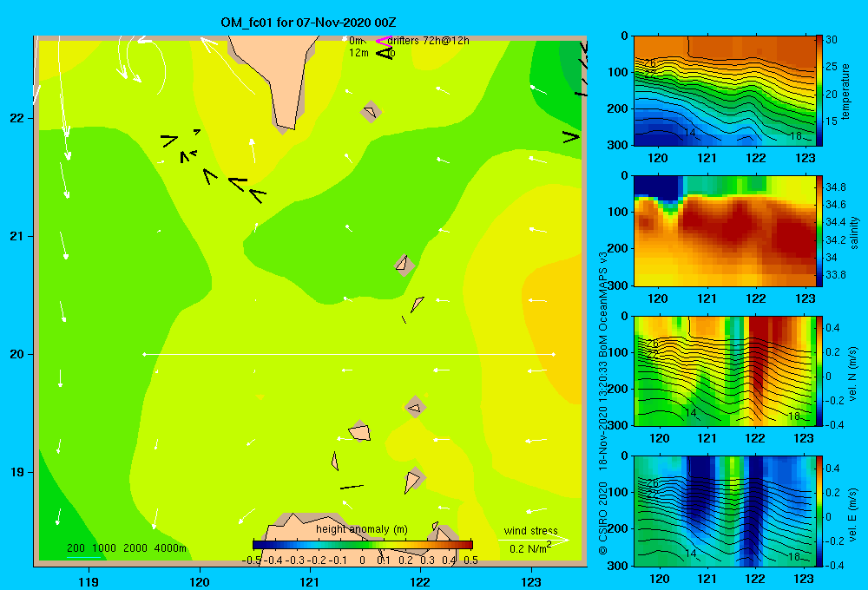Viewport: 868px width, 590px height.
Task: Click the island near 121.85E 20.75N
Action: 404,265
